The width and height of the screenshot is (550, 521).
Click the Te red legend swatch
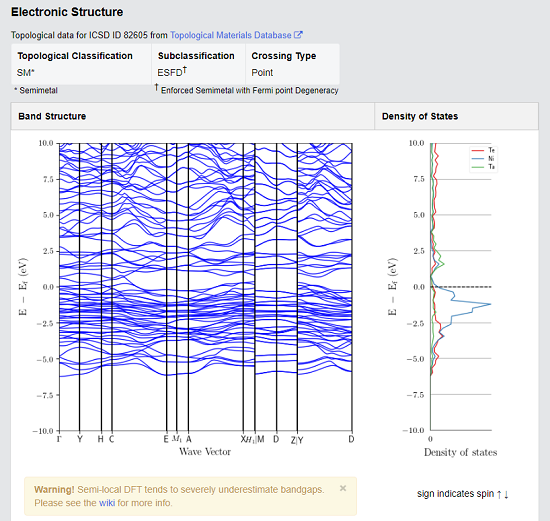point(478,151)
